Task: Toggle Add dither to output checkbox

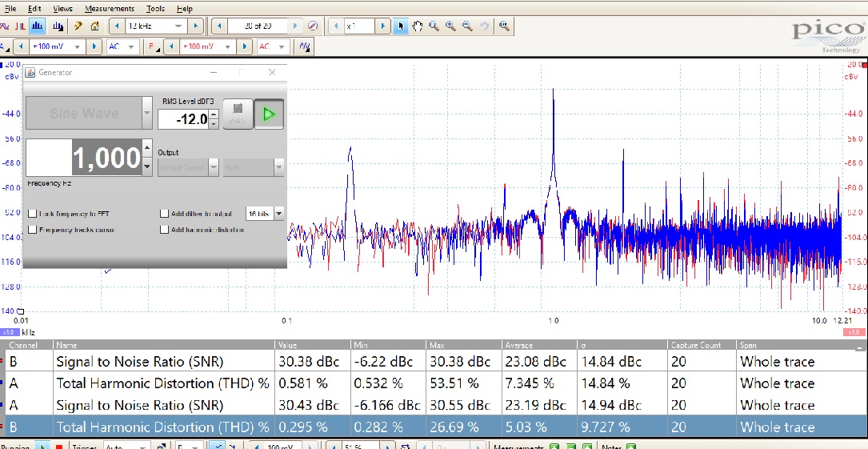Action: click(165, 214)
